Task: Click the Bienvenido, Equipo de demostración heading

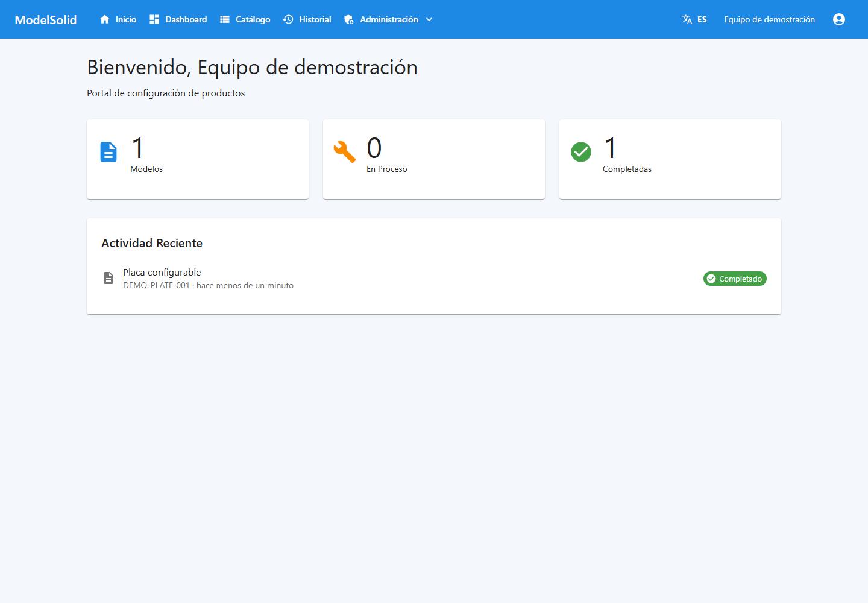Action: click(x=252, y=68)
